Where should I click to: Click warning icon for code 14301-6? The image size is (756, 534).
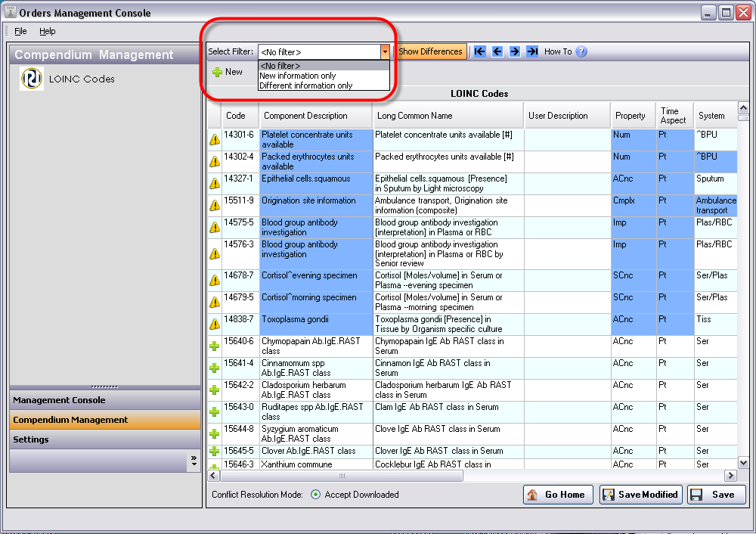pyautogui.click(x=215, y=140)
